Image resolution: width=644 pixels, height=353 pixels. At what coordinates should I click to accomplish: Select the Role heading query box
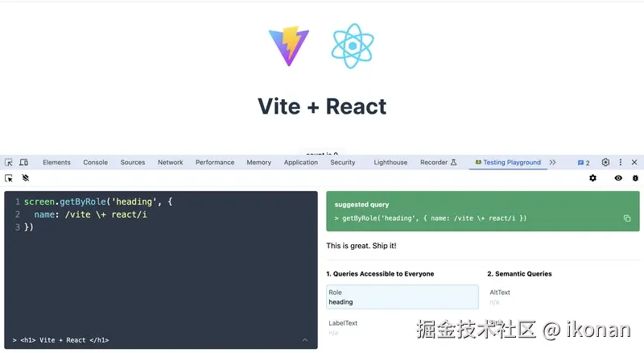(x=402, y=297)
